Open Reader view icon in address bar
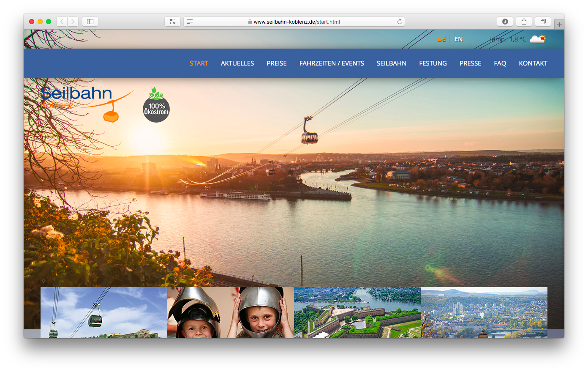588x372 pixels. [x=190, y=22]
